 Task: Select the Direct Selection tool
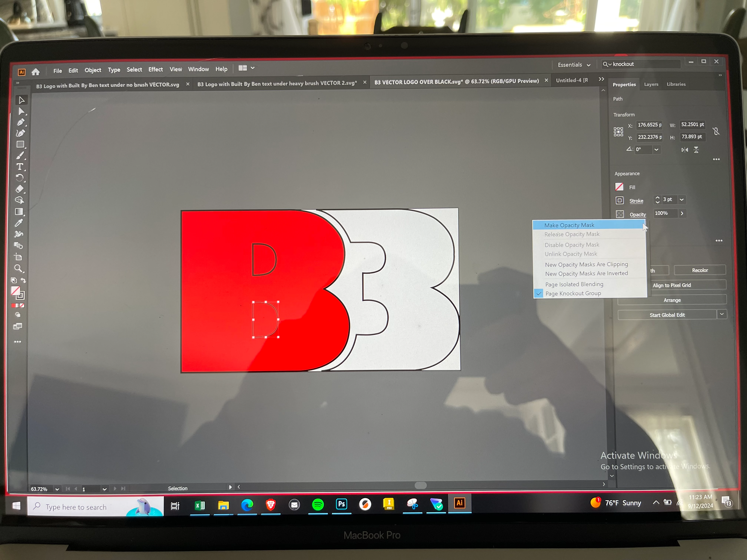point(21,111)
